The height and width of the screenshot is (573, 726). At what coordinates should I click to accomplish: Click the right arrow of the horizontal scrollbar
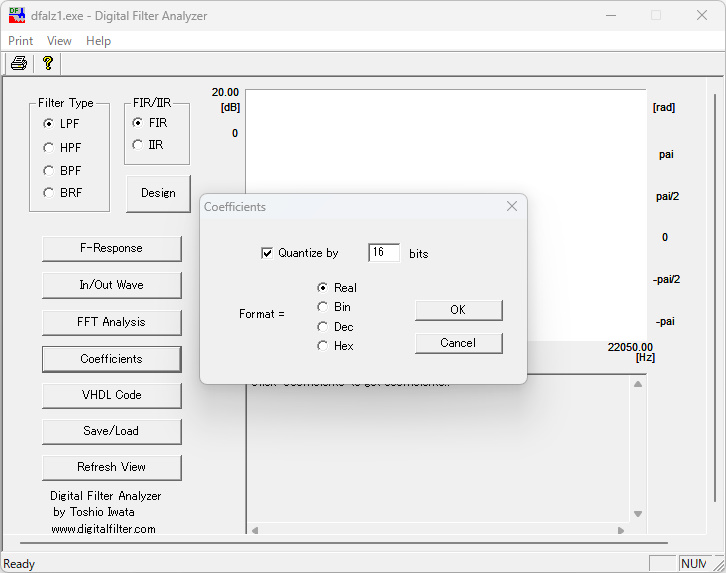coord(621,530)
